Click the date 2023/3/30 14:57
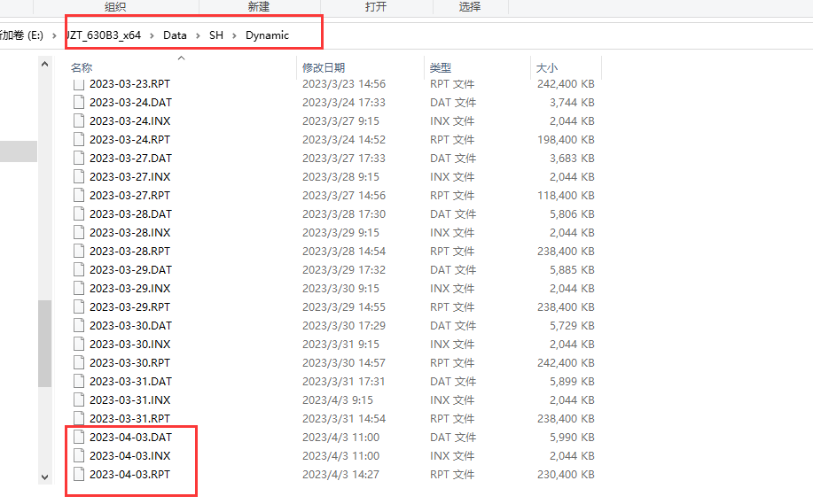813x504 pixels. pyautogui.click(x=344, y=363)
